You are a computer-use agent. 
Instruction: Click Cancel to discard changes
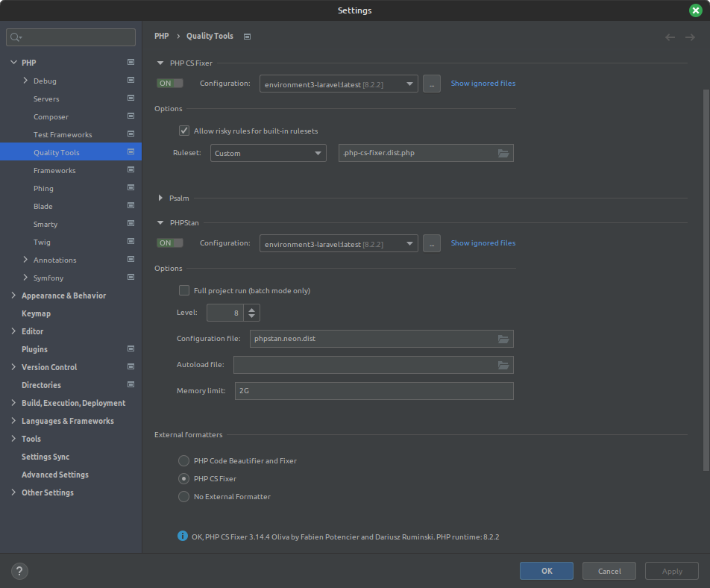tap(609, 571)
